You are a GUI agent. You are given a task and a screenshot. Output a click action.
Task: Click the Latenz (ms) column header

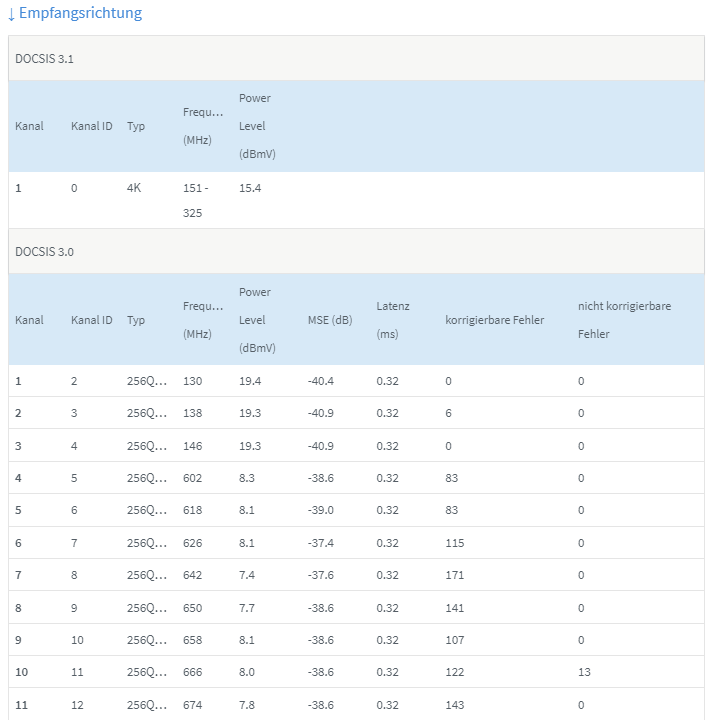[x=393, y=320]
